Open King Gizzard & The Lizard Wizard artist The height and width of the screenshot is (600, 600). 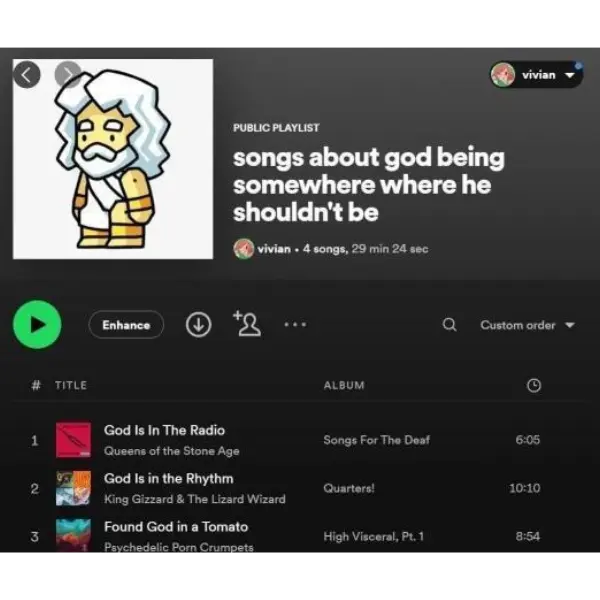195,499
